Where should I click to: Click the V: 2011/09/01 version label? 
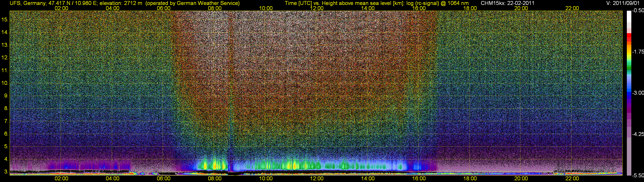tap(624, 3)
